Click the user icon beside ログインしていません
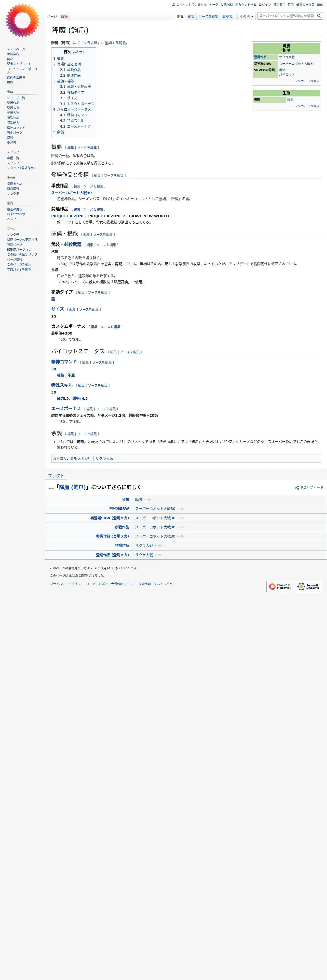Viewport: 327px width, 980px height. tap(174, 5)
